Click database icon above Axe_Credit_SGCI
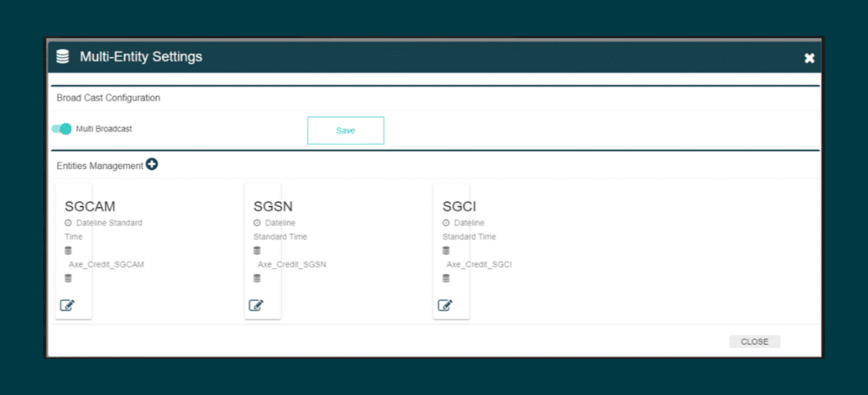 (x=446, y=250)
